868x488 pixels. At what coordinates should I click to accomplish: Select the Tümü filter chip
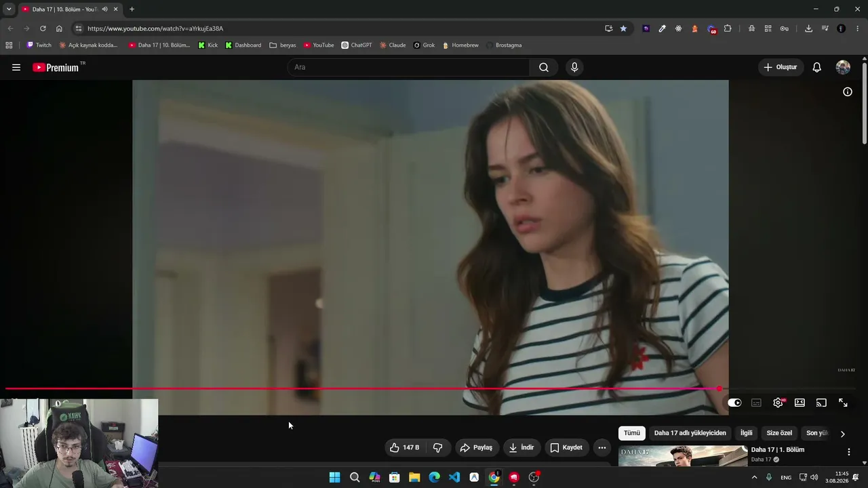(632, 433)
